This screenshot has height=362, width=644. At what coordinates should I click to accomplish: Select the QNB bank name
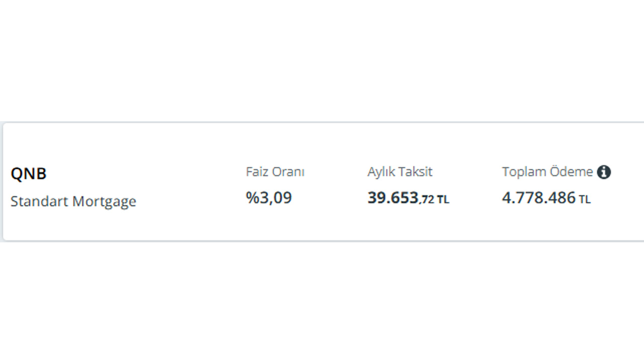pyautogui.click(x=29, y=174)
